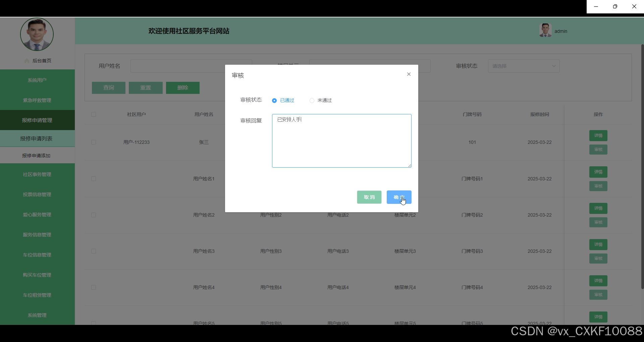Toggle the select-all checkbox in table header

point(94,114)
